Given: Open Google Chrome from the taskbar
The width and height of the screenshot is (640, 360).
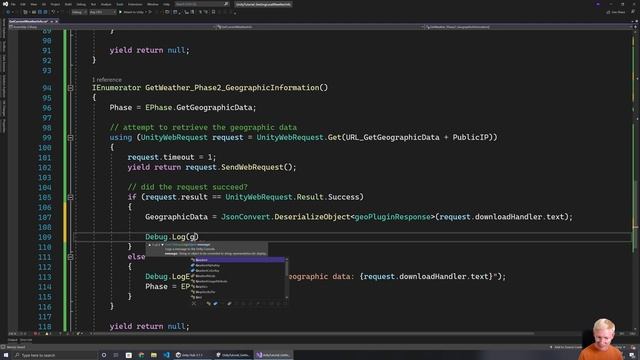Looking at the screenshot, I should [x=141, y=355].
